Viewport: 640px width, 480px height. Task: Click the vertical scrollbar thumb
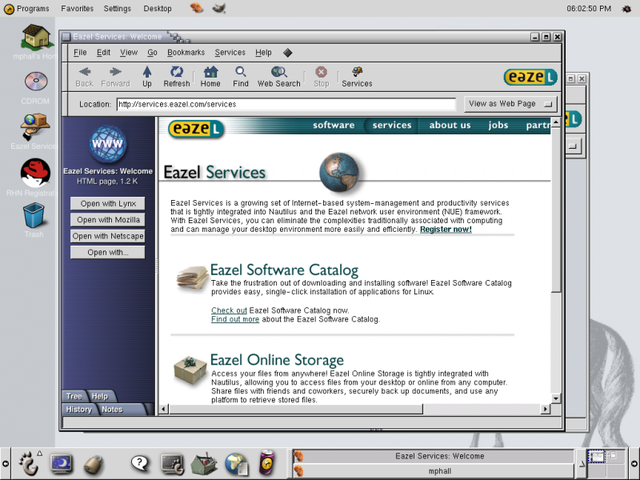(x=556, y=209)
